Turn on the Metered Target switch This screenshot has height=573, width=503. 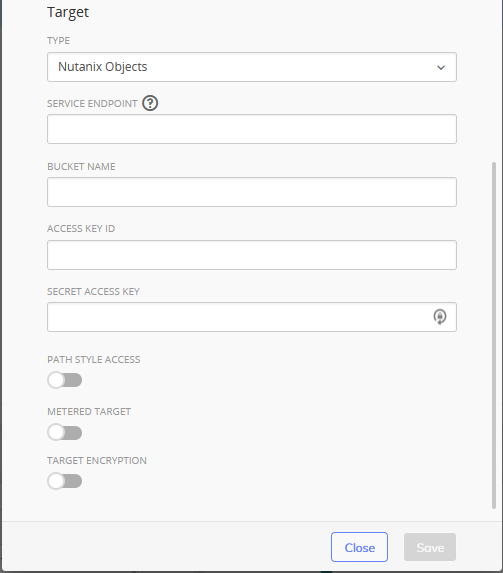(65, 432)
